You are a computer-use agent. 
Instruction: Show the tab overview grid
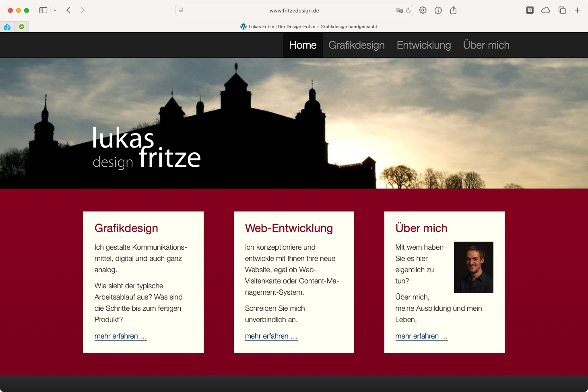[x=562, y=10]
